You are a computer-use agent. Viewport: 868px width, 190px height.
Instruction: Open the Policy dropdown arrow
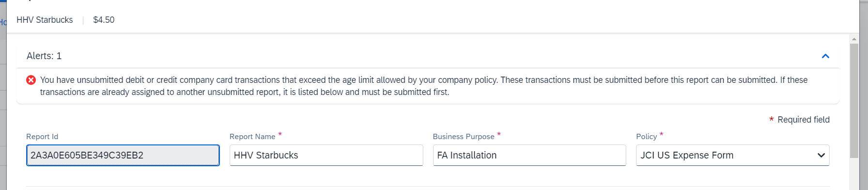point(821,155)
